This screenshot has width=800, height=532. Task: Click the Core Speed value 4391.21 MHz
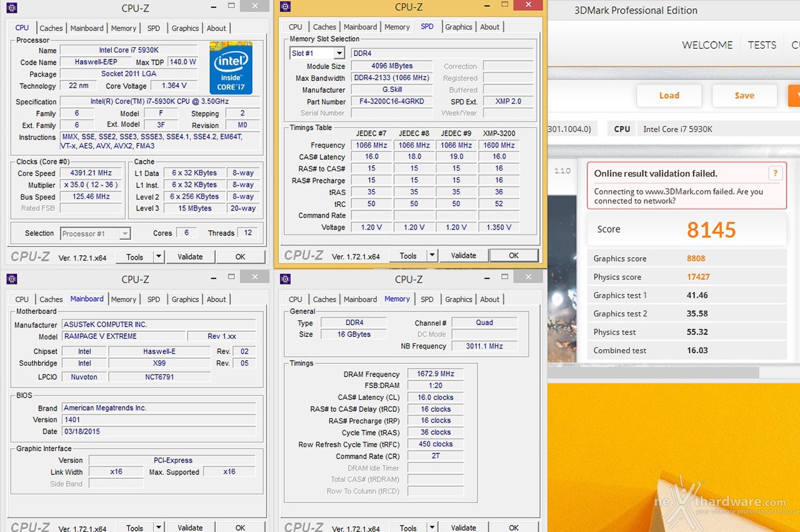click(92, 173)
